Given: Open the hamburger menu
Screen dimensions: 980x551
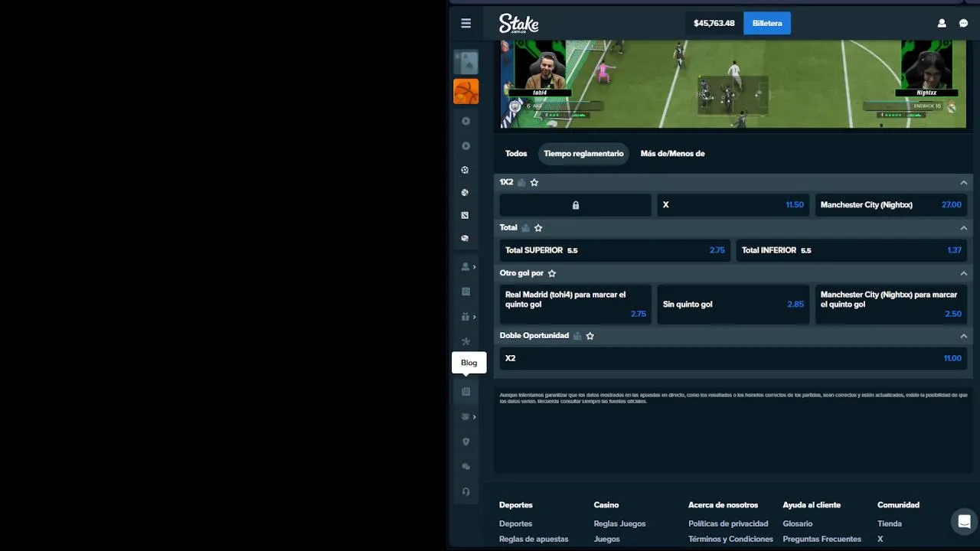Looking at the screenshot, I should tap(465, 23).
